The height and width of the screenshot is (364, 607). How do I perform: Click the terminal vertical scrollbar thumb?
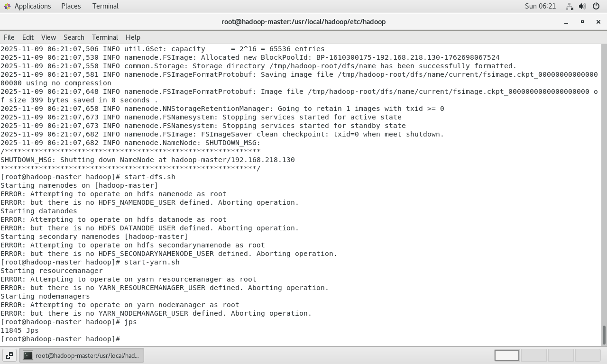click(x=604, y=335)
